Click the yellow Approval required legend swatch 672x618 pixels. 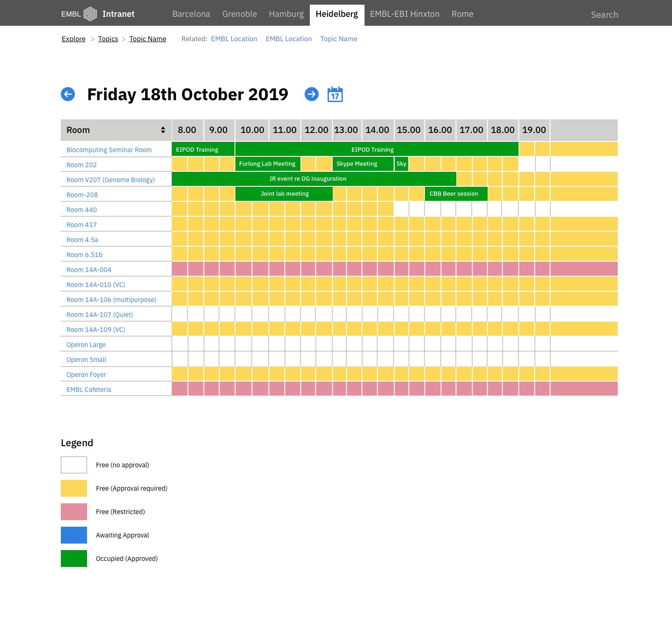[x=74, y=488]
